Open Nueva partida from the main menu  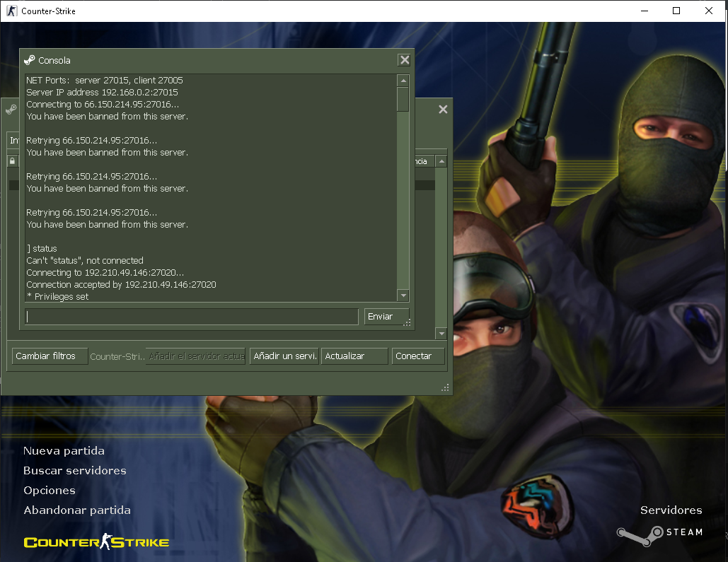(x=64, y=450)
